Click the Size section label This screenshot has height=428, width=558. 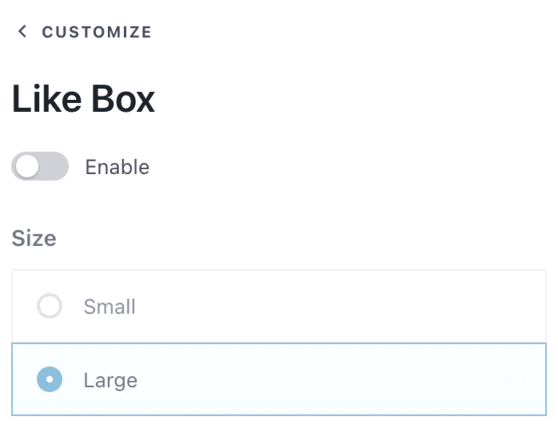(x=34, y=238)
